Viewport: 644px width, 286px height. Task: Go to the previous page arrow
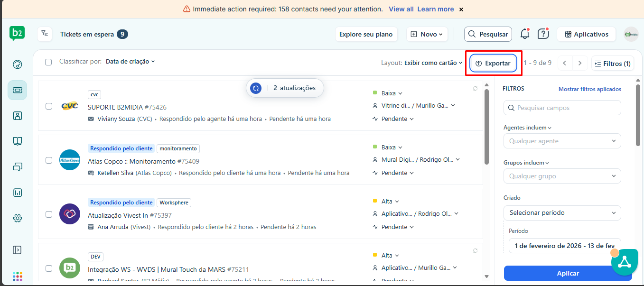565,63
